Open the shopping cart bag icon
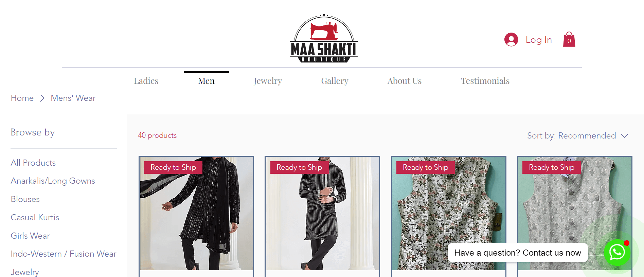This screenshot has width=644, height=277. (x=569, y=39)
